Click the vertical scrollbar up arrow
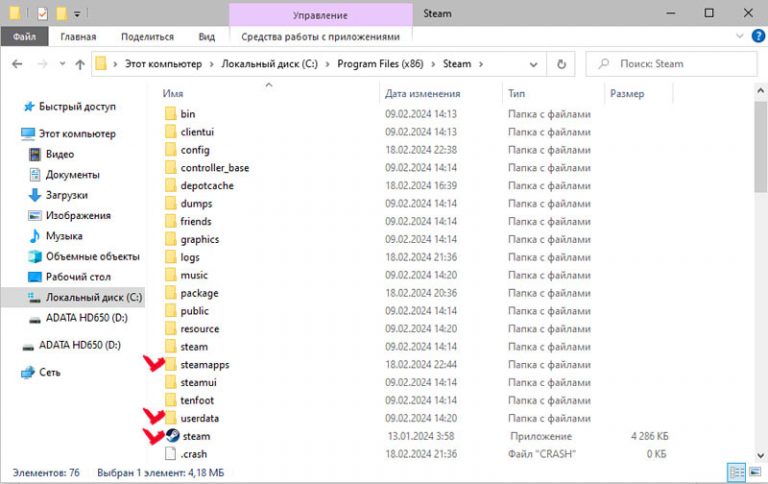Image resolution: width=768 pixels, height=484 pixels. coord(761,91)
